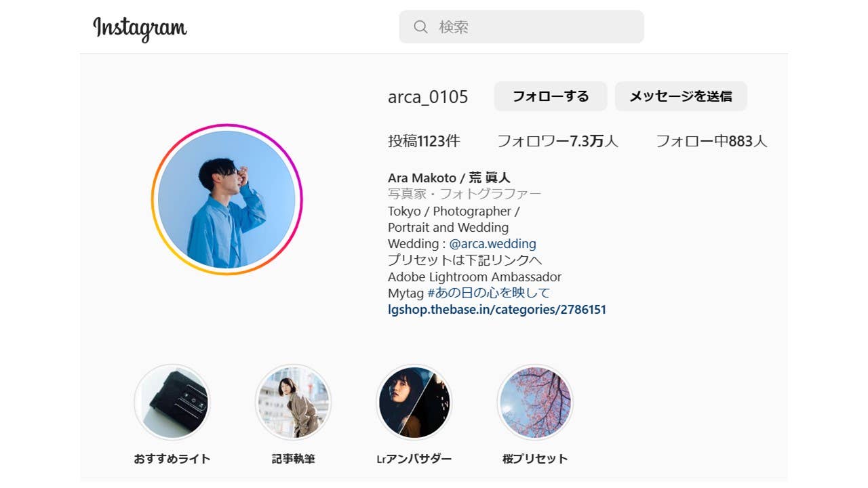Viewport: 868px width, 488px height.
Task: Click the search magnifier icon
Action: click(x=420, y=27)
